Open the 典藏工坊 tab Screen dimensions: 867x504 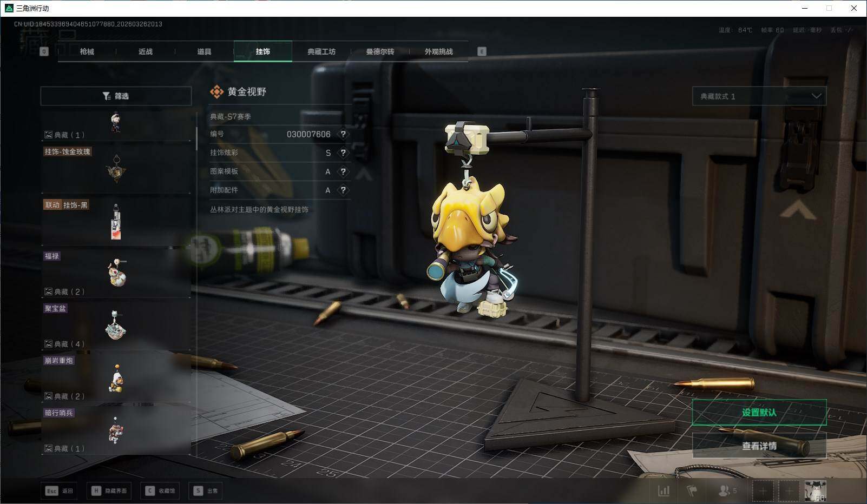(x=321, y=51)
